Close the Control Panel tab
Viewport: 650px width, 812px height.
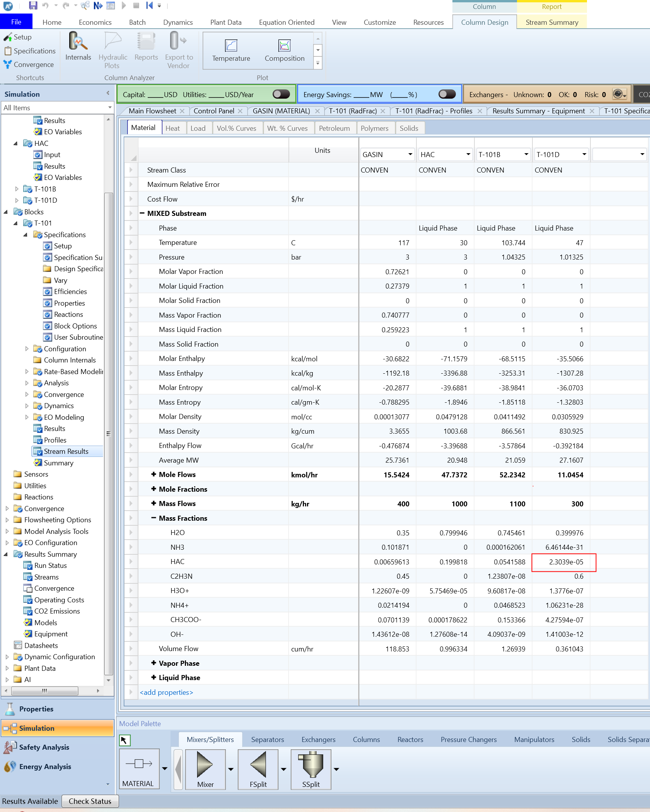(240, 111)
